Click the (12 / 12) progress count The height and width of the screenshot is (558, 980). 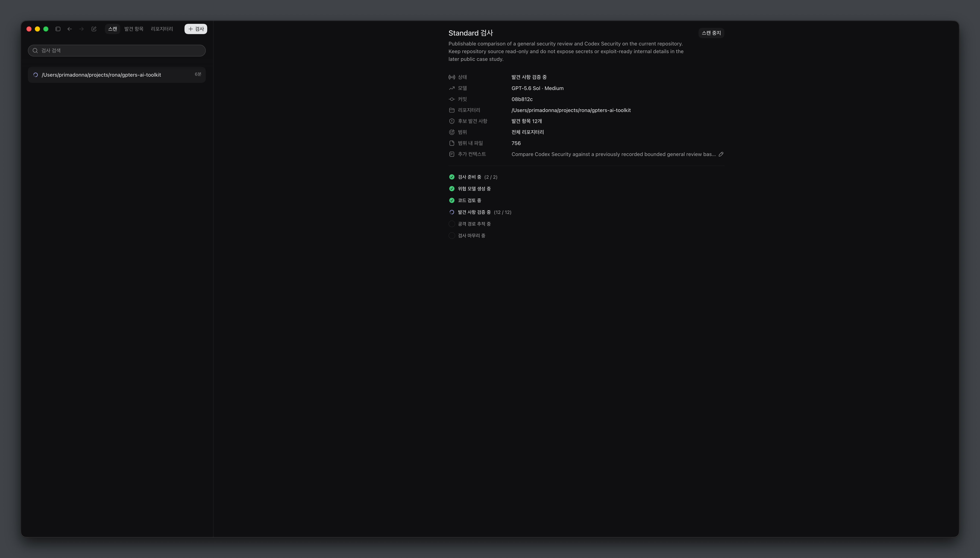(502, 212)
